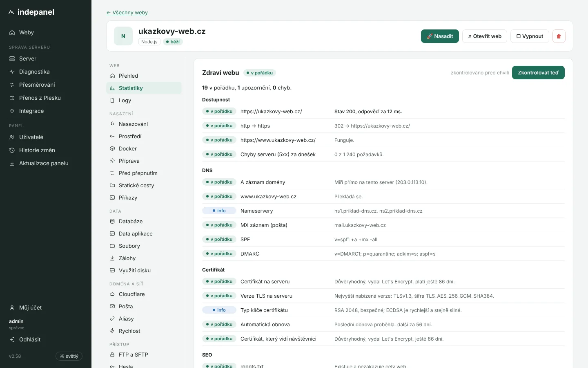Image resolution: width=588 pixels, height=368 pixels.
Task: Click the red trash delete icon
Action: coord(559,36)
